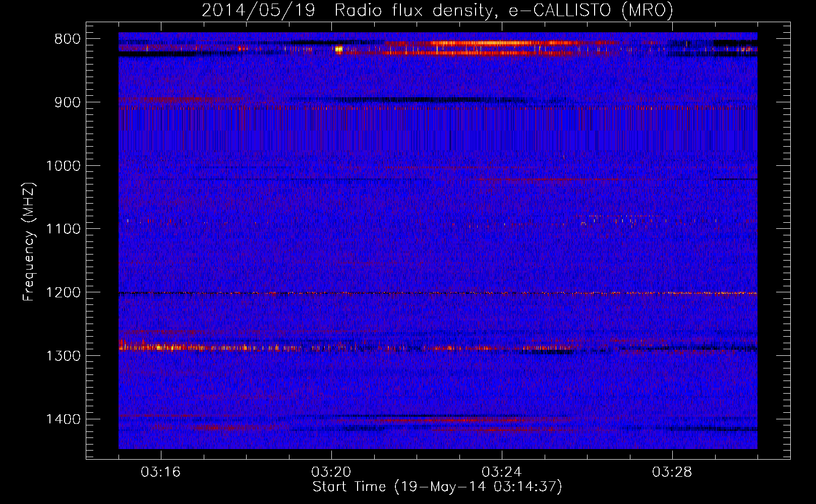Screen dimensions: 816x504
Task: Click the 03:24 time tick label
Action: click(502, 472)
